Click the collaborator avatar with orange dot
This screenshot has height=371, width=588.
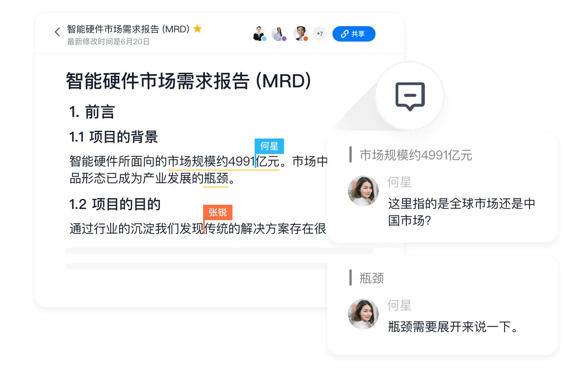click(301, 33)
